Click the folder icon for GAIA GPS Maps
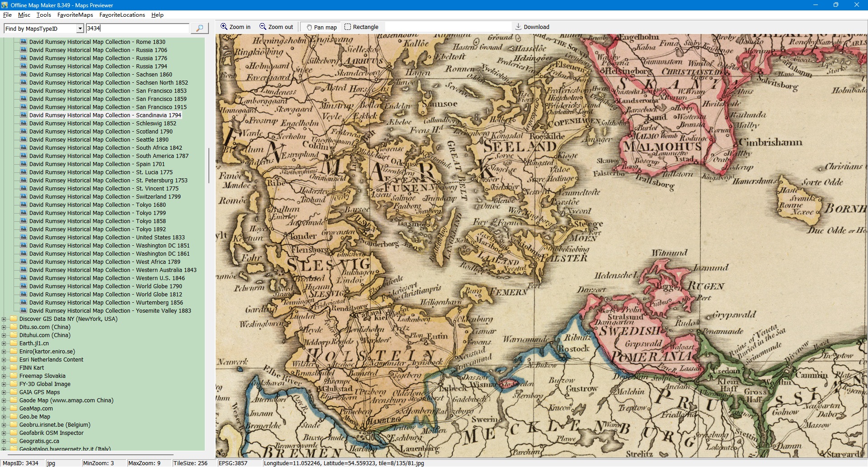This screenshot has height=467, width=868. click(14, 392)
